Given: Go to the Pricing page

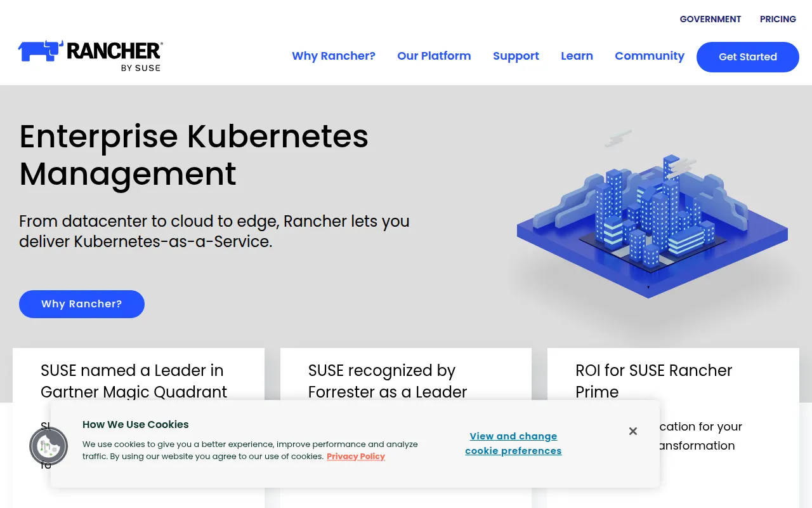Looking at the screenshot, I should pyautogui.click(x=778, y=19).
